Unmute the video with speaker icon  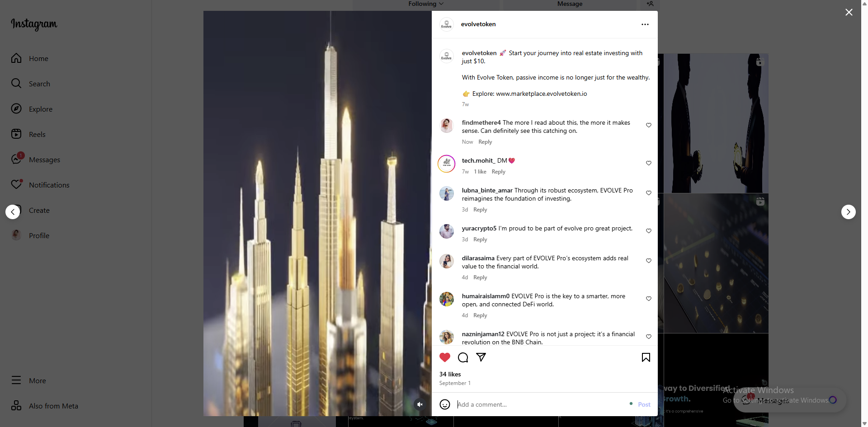[420, 404]
